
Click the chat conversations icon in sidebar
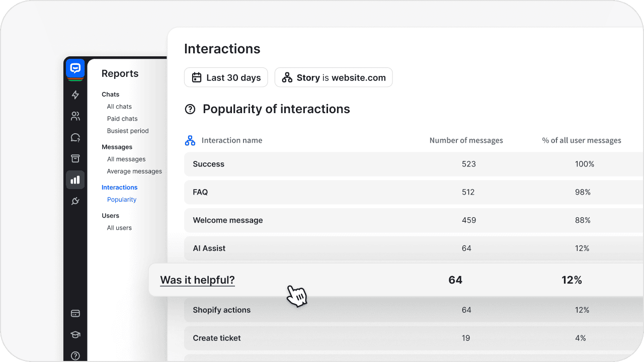[75, 137]
